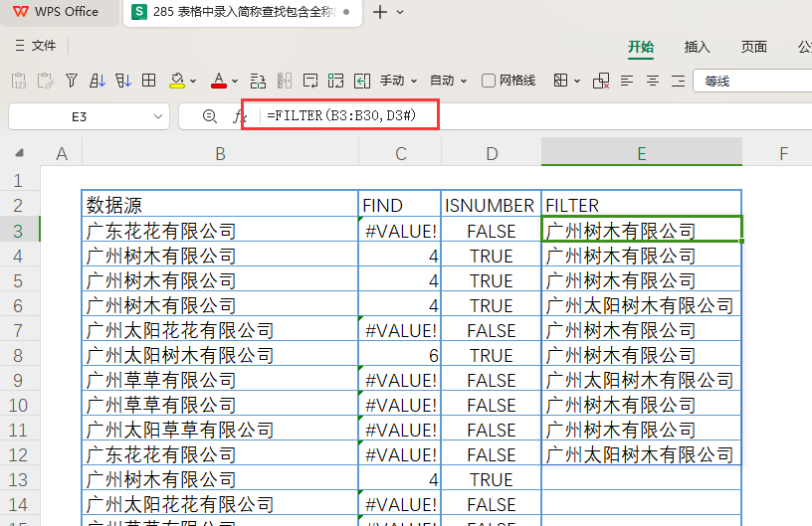This screenshot has height=526, width=812.
Task: Expand the borders dropdown arrow
Action: 577,82
